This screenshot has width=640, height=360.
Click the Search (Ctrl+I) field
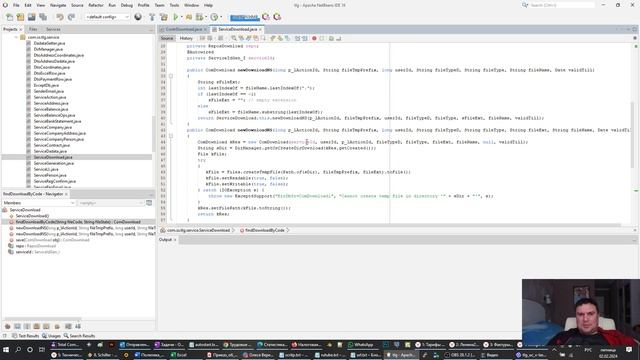[562, 5]
